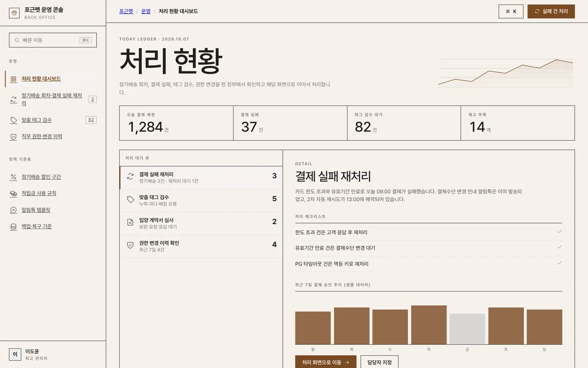Click the 재고 부족 14 stat card
The width and height of the screenshot is (588, 368).
(518, 123)
